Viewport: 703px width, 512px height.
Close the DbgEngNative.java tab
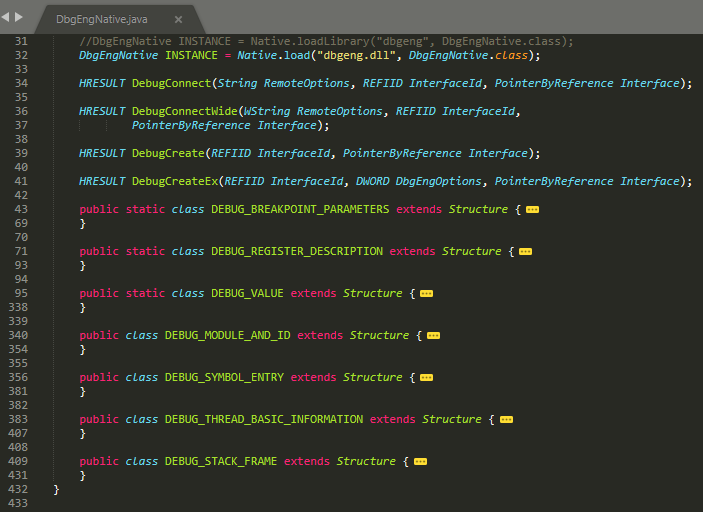click(x=178, y=19)
